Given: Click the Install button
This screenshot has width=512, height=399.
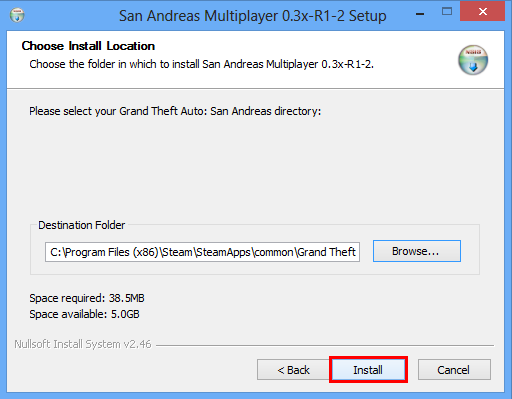Looking at the screenshot, I should [x=368, y=370].
